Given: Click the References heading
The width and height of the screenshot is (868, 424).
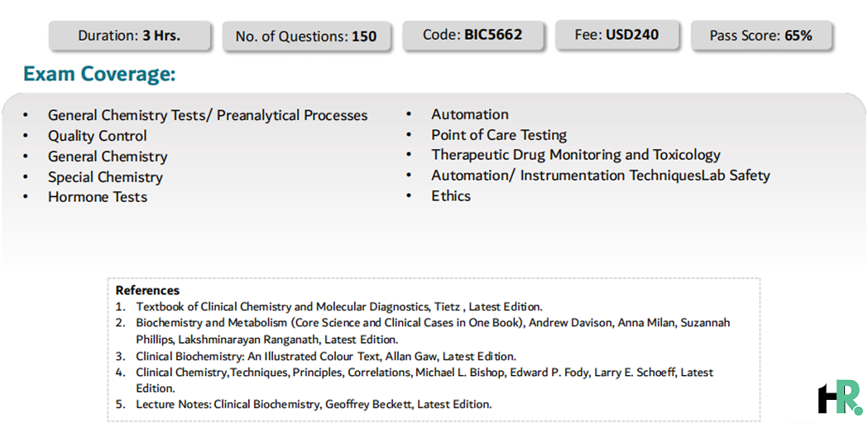Looking at the screenshot, I should (147, 291).
